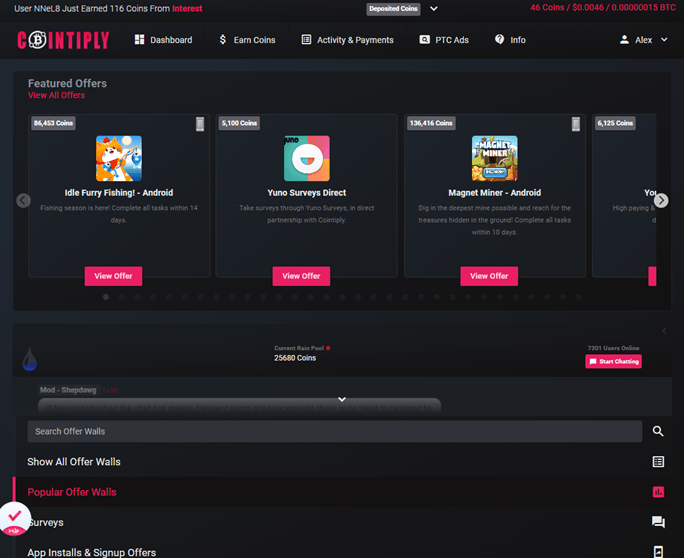Click the chart icon beside Popular Offer Walls
Screen dimensions: 684x558
tap(658, 492)
